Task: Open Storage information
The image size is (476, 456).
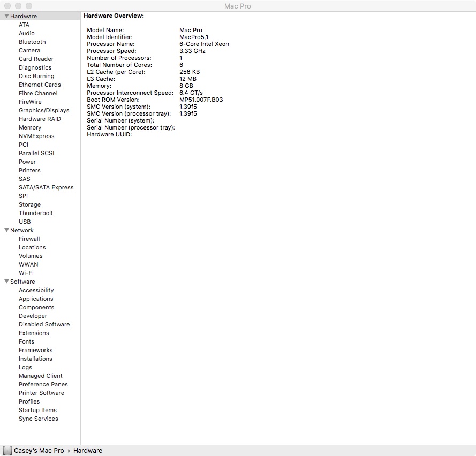Action: (30, 204)
